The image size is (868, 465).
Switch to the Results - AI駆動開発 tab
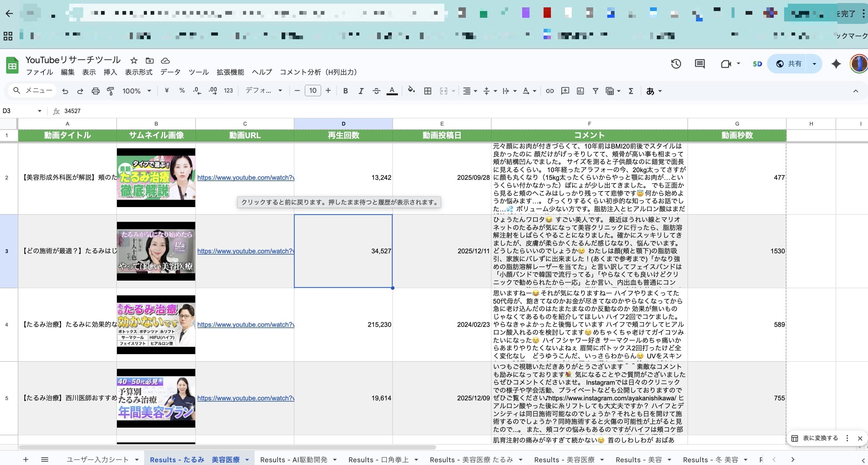294,459
